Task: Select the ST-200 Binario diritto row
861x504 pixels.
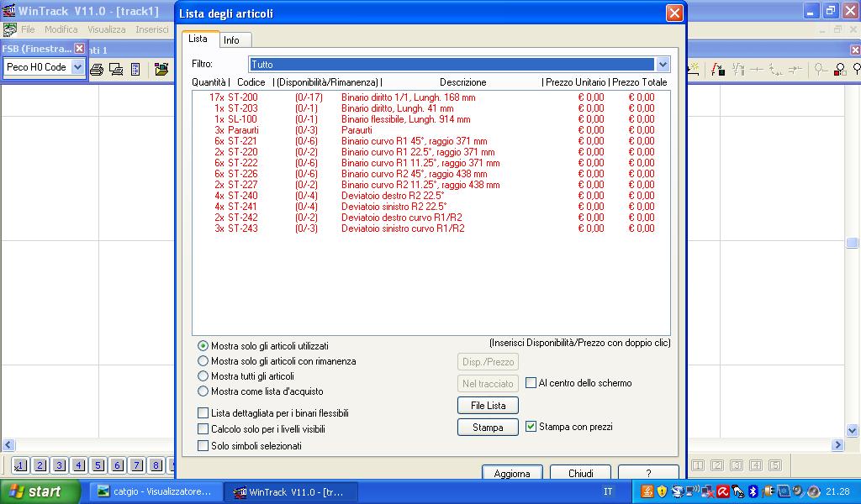Action: click(x=431, y=97)
